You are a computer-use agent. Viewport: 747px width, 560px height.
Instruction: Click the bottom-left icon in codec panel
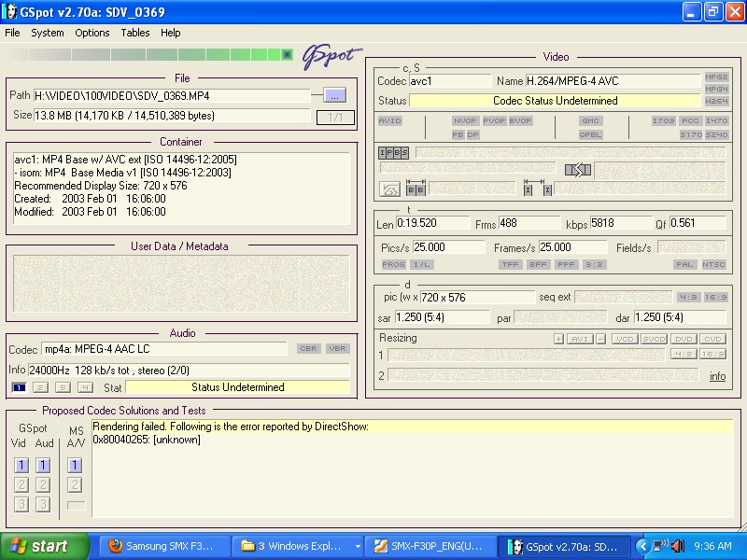pos(389,189)
